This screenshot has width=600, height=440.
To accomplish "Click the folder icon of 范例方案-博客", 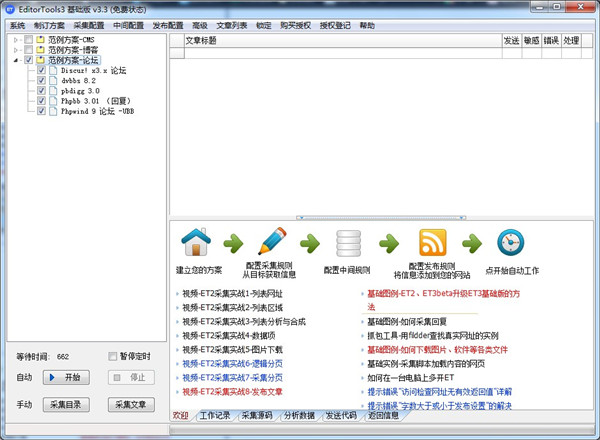I will click(40, 50).
